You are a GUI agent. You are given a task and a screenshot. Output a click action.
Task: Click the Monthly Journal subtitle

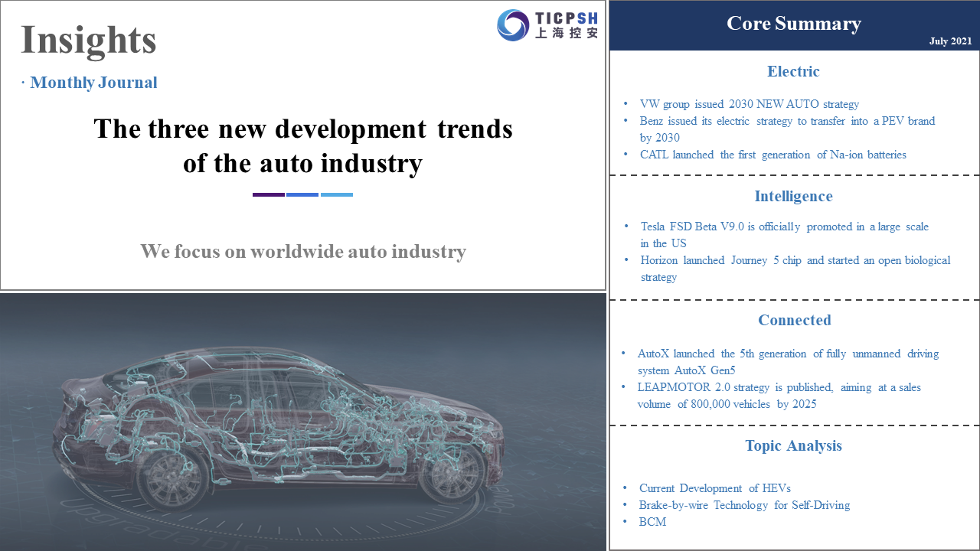[x=93, y=83]
